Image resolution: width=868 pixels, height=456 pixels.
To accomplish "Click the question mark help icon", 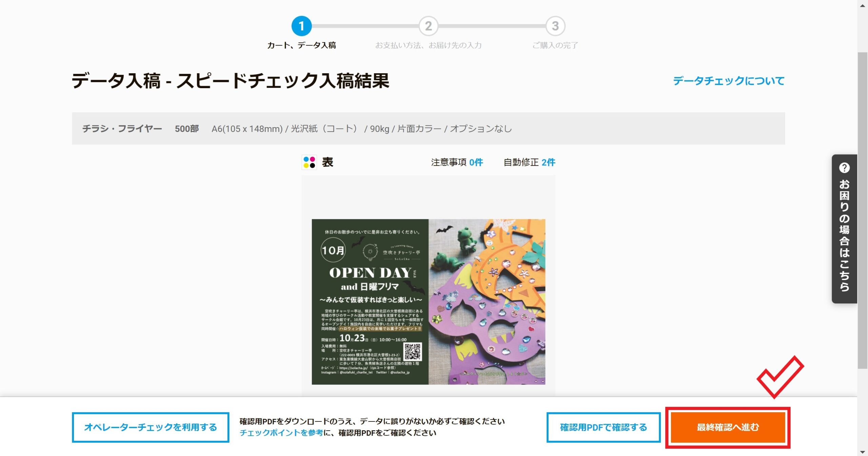I will (x=844, y=168).
